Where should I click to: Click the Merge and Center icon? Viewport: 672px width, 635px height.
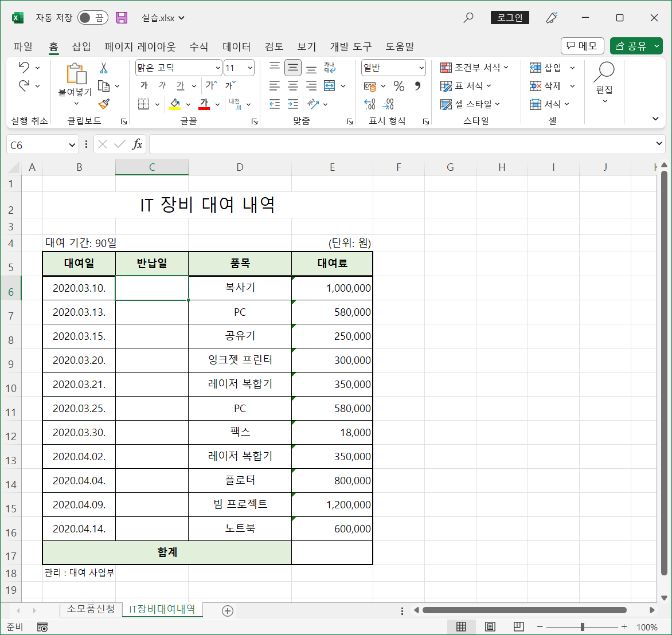pyautogui.click(x=330, y=86)
